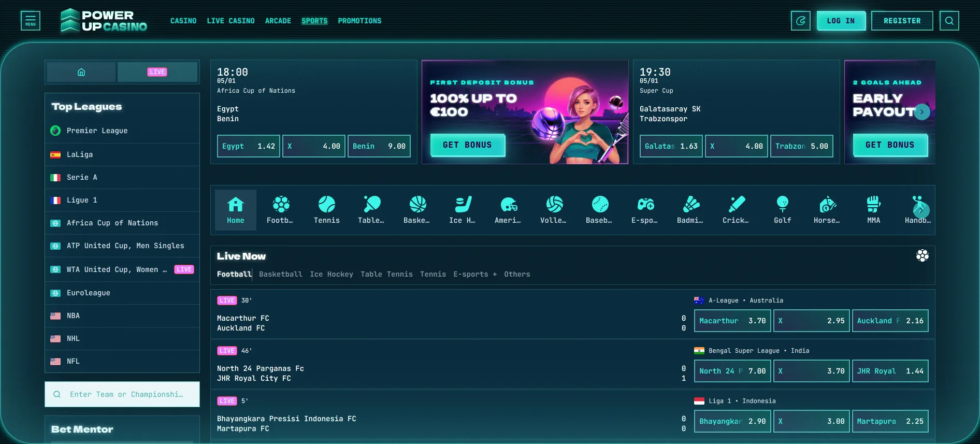Select the Ice Hockey category icon
This screenshot has width=980, height=444.
[x=464, y=210]
